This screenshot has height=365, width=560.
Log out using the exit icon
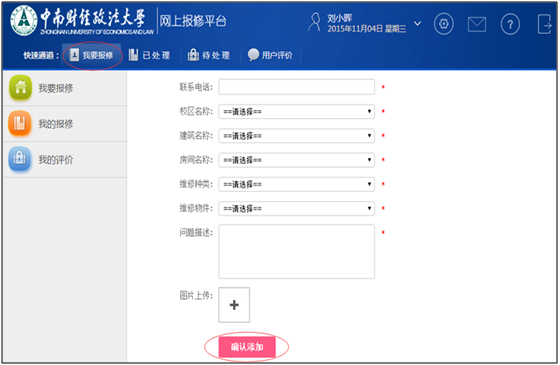[x=544, y=24]
